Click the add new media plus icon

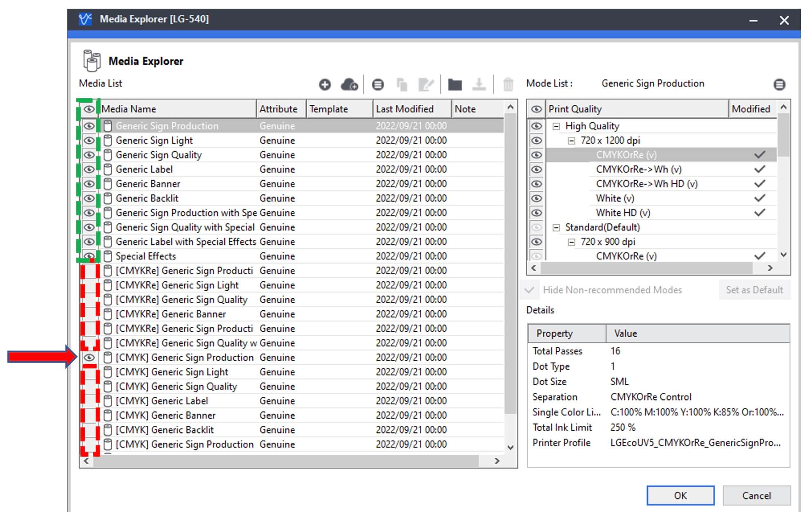pyautogui.click(x=325, y=85)
